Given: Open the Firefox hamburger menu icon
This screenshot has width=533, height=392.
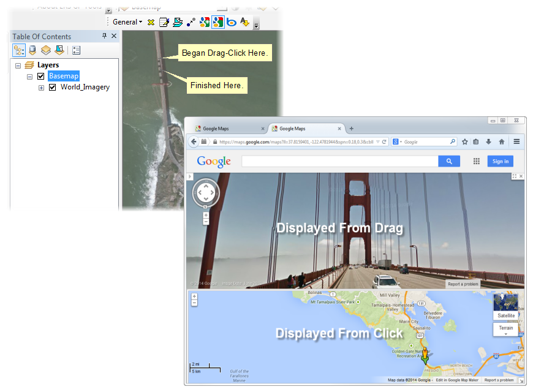Looking at the screenshot, I should point(517,141).
